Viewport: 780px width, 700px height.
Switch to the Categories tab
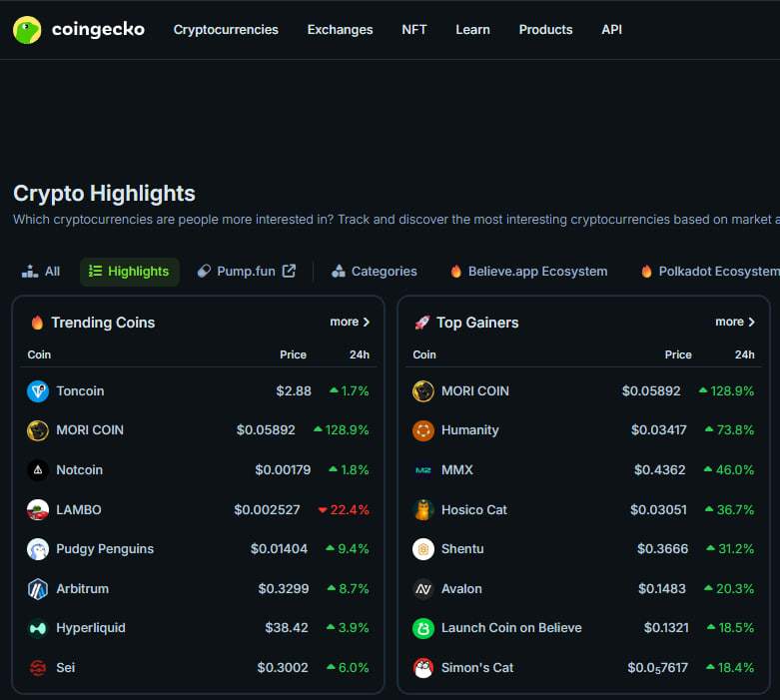[x=375, y=272]
